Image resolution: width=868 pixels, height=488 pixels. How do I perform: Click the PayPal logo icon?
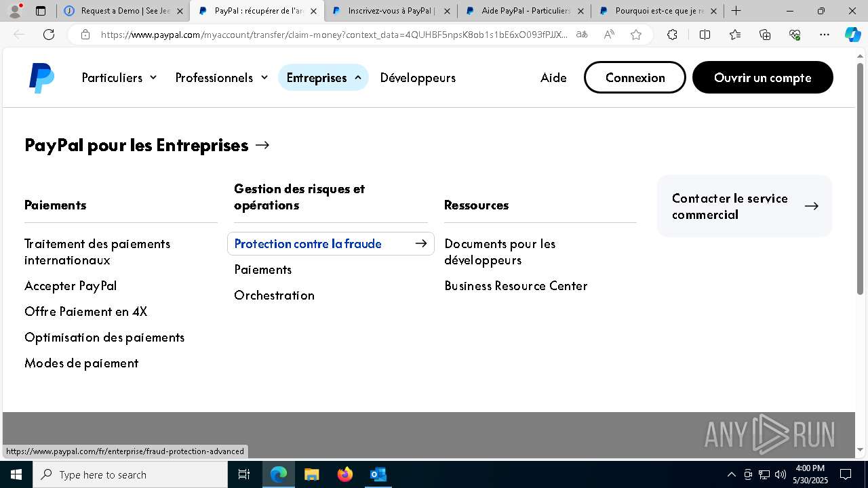pos(41,78)
